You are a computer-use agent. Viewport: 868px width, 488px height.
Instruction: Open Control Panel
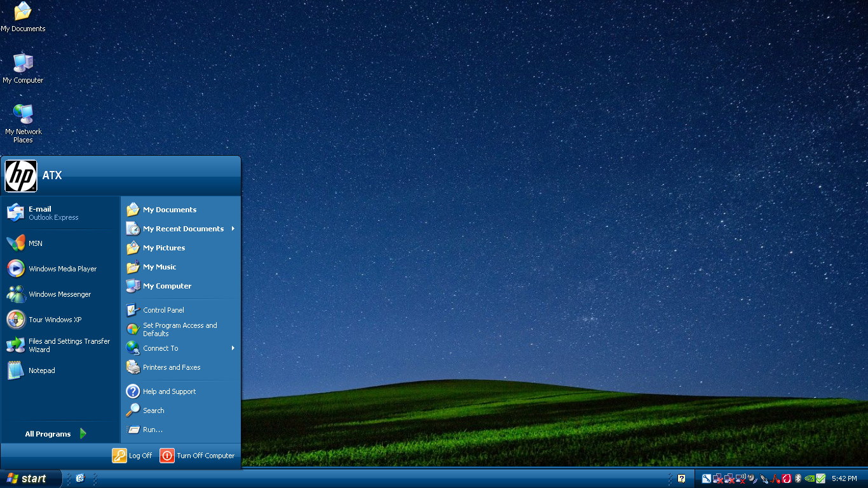181,310
